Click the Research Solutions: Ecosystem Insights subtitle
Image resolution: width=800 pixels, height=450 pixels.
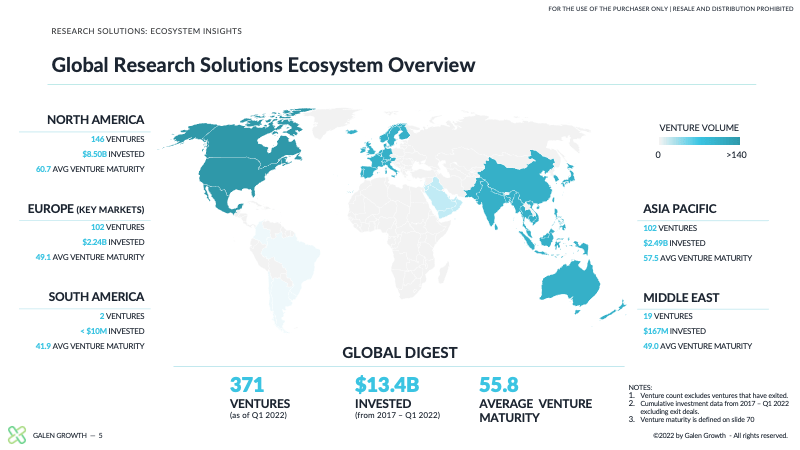pyautogui.click(x=146, y=31)
